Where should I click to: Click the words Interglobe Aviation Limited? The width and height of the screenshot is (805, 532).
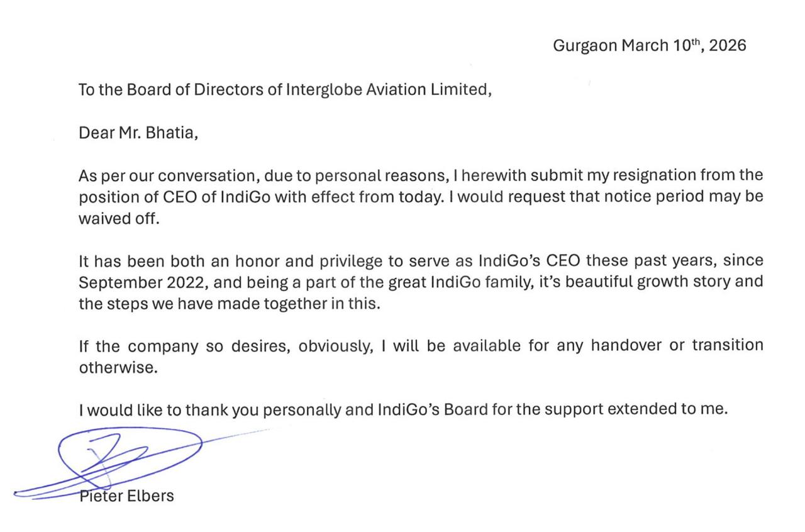tap(386, 90)
